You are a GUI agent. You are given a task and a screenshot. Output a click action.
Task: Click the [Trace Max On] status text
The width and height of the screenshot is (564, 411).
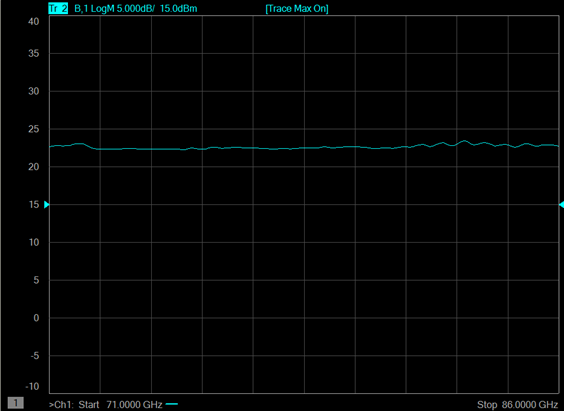pyautogui.click(x=297, y=9)
